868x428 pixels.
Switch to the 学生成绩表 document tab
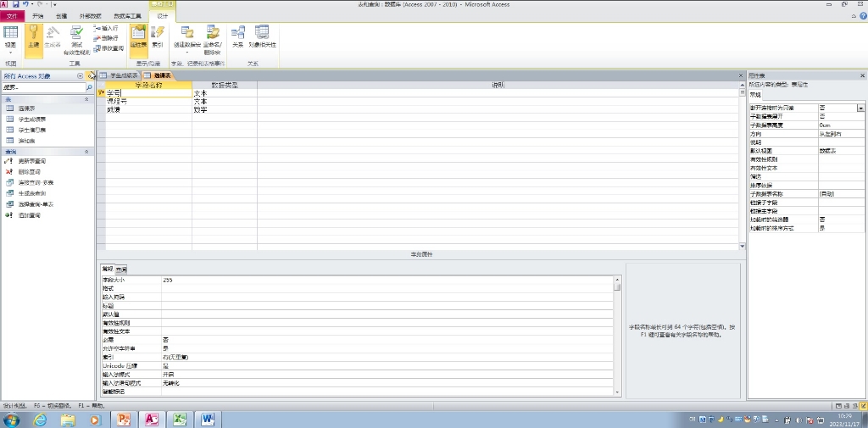coord(120,75)
